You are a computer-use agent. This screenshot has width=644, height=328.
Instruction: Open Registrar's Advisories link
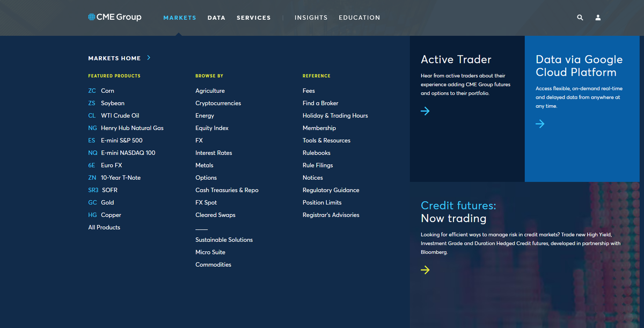(331, 215)
